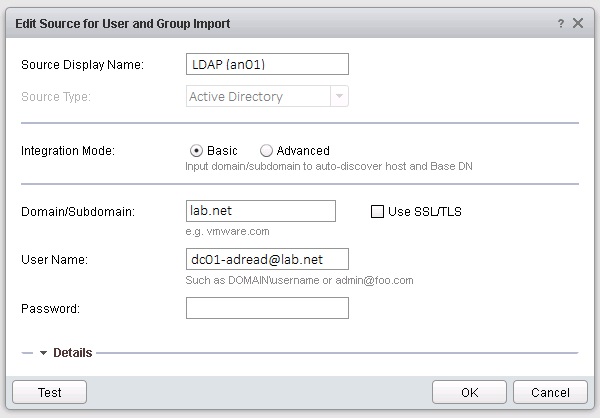The width and height of the screenshot is (600, 418).
Task: Click the 'Advanced' radio label text
Action: tap(303, 151)
